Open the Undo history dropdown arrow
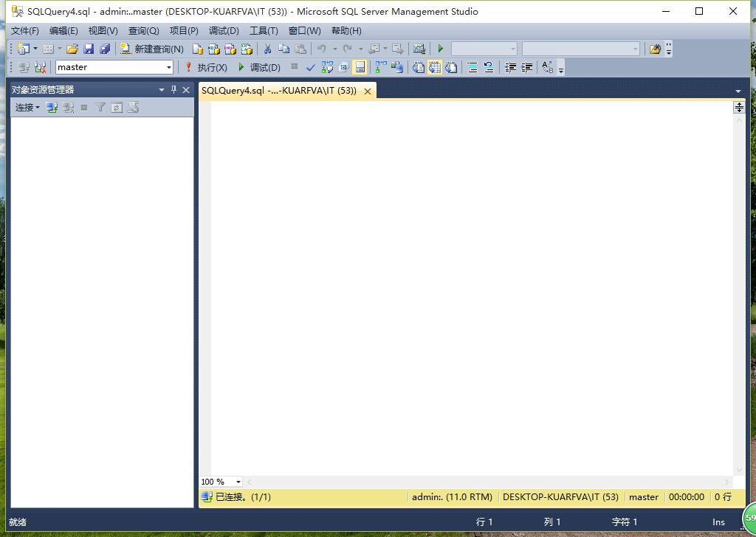Viewport: 756px width, 537px height. pos(334,49)
